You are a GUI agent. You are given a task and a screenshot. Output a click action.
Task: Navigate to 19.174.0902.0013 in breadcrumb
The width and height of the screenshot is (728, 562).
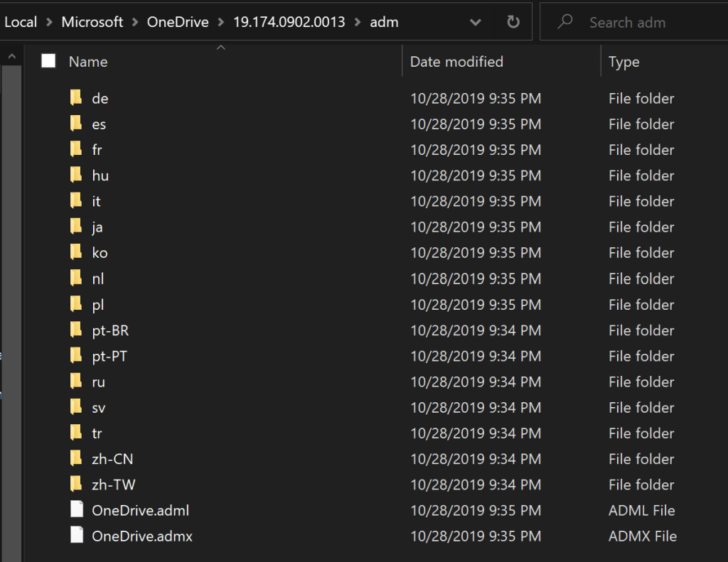pos(289,22)
